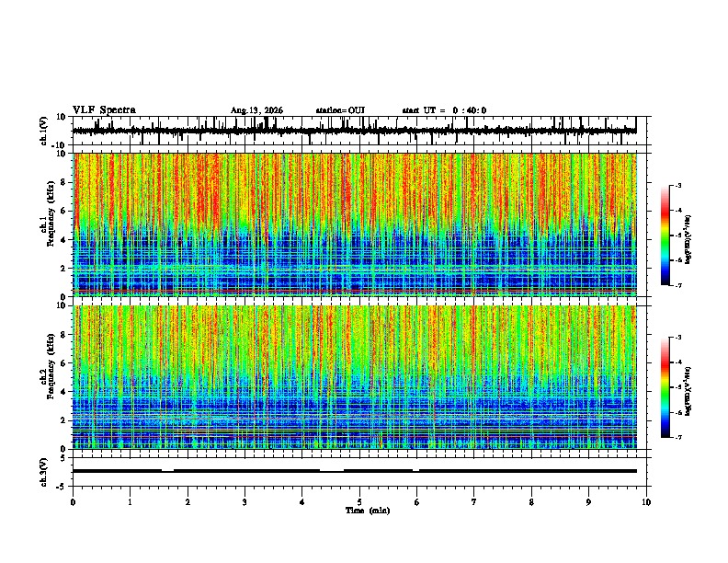Click the ch.2 spectrogram color scale bar

tap(665, 387)
